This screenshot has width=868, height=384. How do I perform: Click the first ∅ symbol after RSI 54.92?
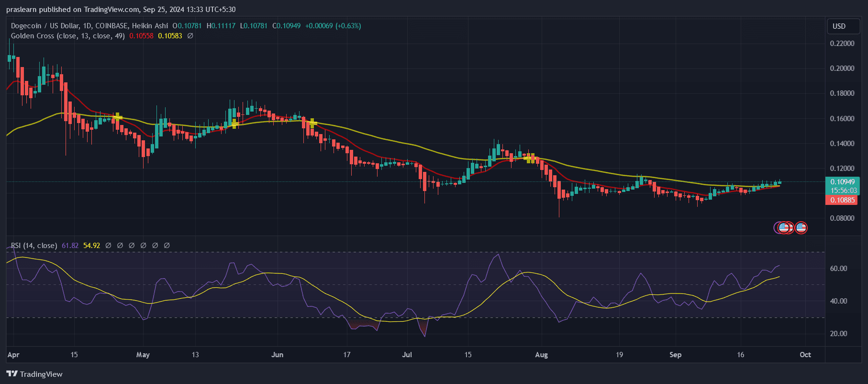pyautogui.click(x=109, y=246)
